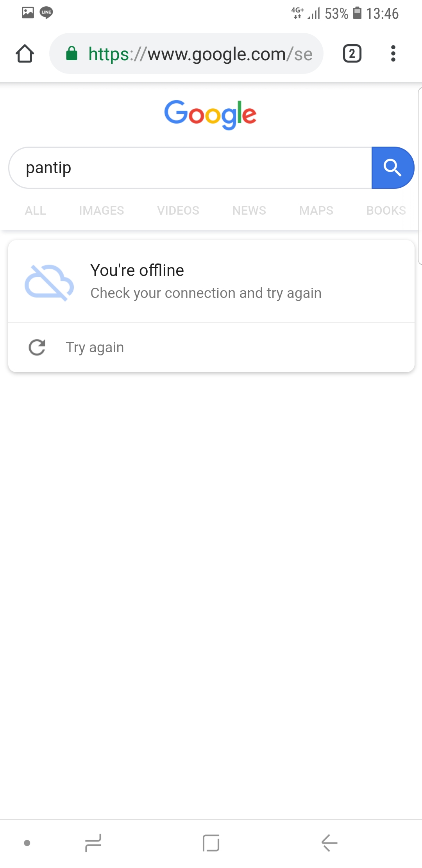The image size is (422, 868).
Task: Switch to the IMAGES tab
Action: tap(101, 210)
